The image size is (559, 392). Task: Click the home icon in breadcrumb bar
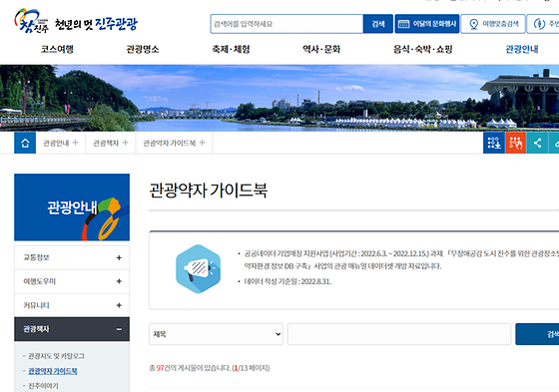coord(25,143)
